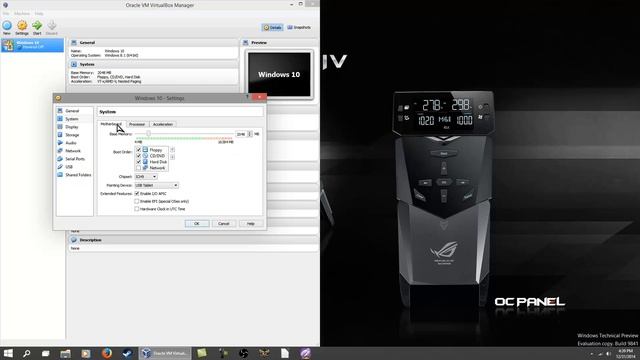This screenshot has height=360, width=640.
Task: Move boot item up with arrow button
Action: [x=172, y=150]
